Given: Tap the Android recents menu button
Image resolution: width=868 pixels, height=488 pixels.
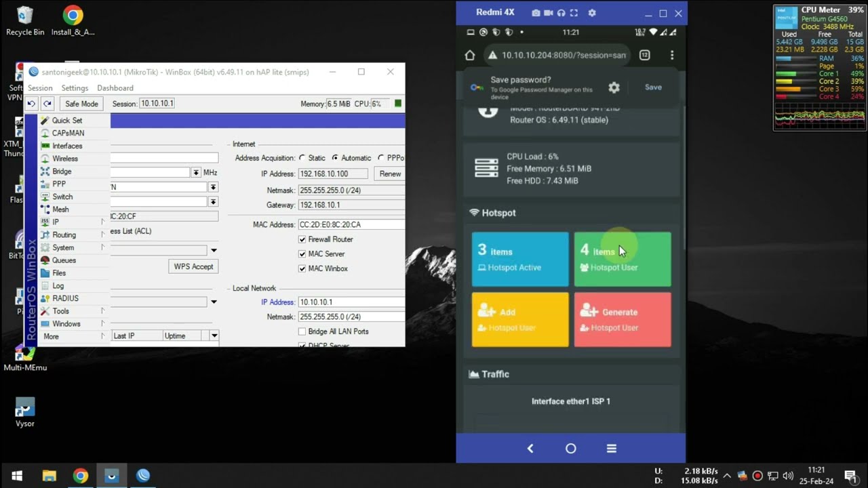Looking at the screenshot, I should [612, 448].
